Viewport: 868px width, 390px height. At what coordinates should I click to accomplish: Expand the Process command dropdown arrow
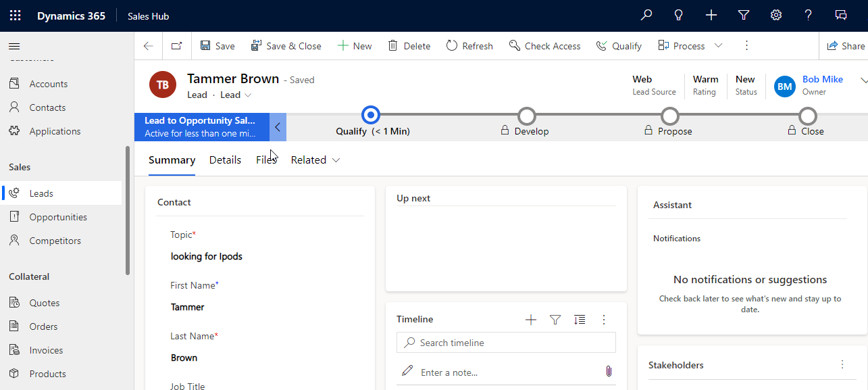718,46
